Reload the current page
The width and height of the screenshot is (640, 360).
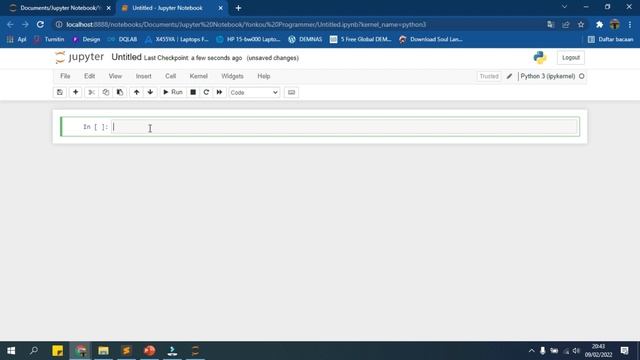[x=40, y=24]
